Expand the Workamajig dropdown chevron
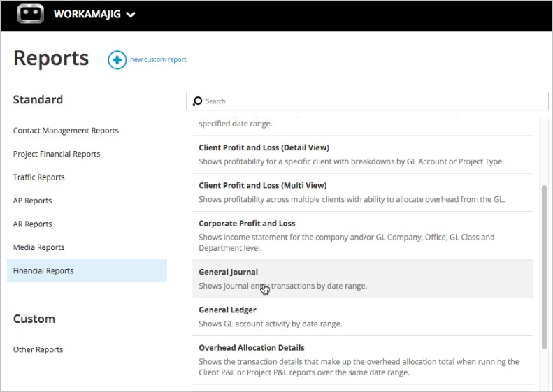 point(131,15)
